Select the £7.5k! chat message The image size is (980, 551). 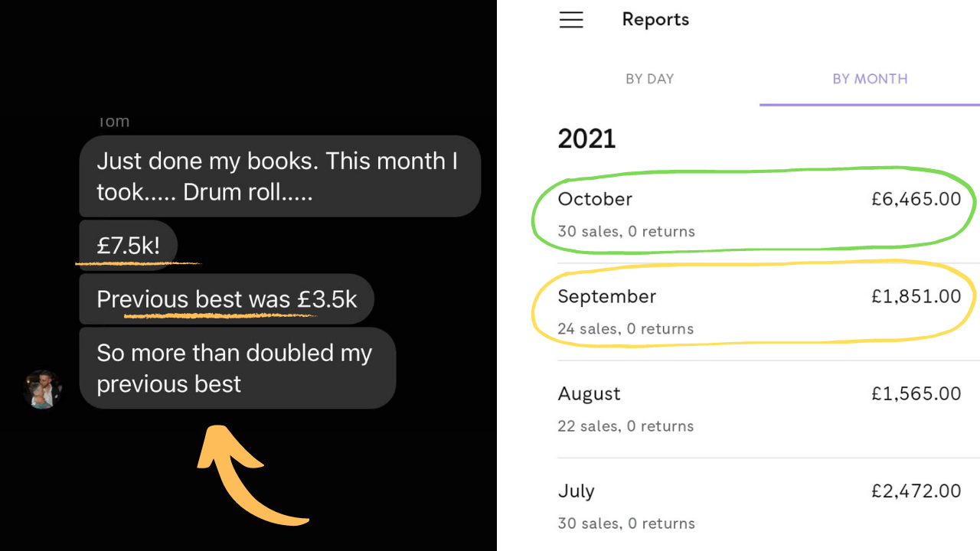pyautogui.click(x=129, y=246)
